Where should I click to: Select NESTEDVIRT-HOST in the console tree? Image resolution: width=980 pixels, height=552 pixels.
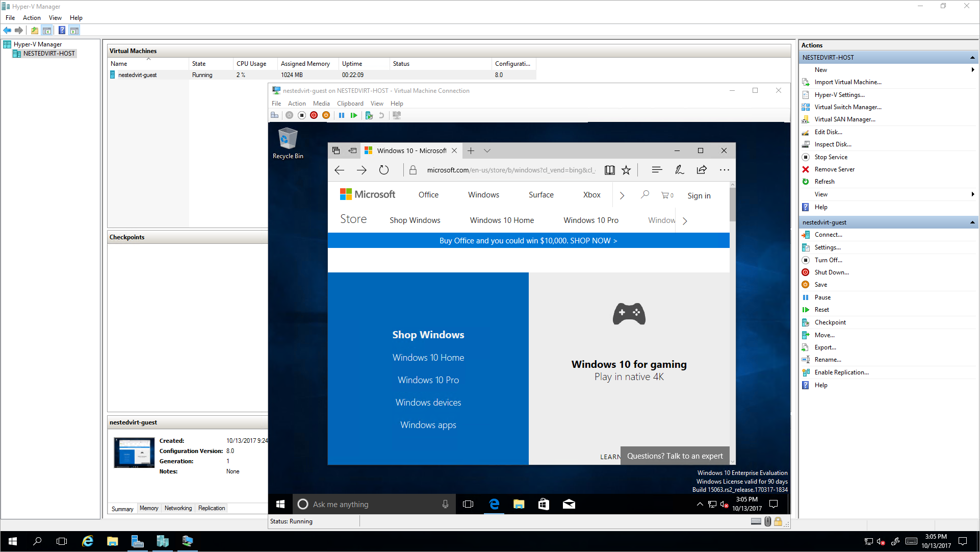(49, 54)
